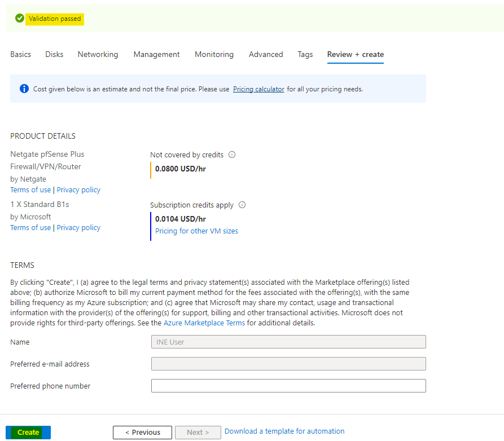
Task: Go to the Networking tab
Action: (x=98, y=55)
